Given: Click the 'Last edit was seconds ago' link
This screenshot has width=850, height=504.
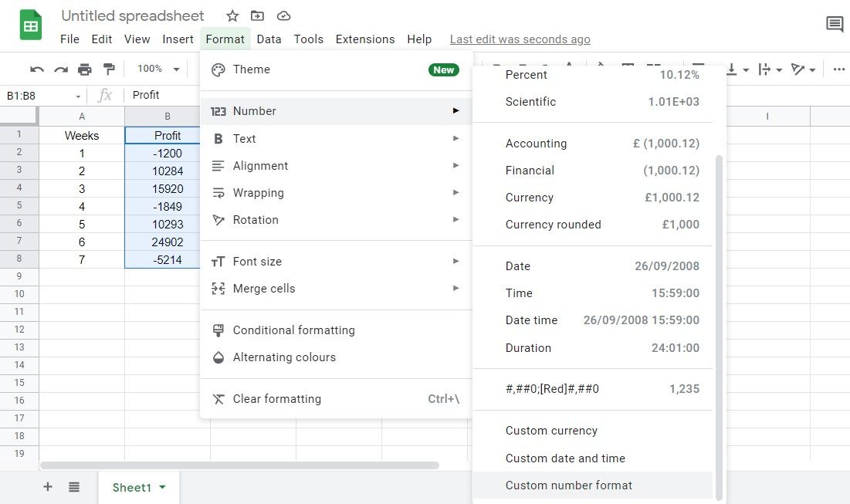Looking at the screenshot, I should 520,39.
